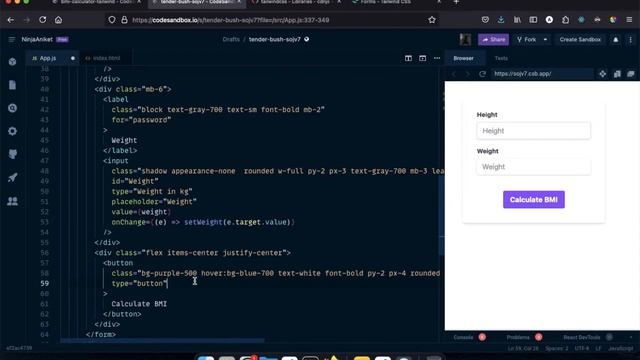This screenshot has width=640, height=360.
Task: Go forward in the preview browser
Action: tap(468, 74)
